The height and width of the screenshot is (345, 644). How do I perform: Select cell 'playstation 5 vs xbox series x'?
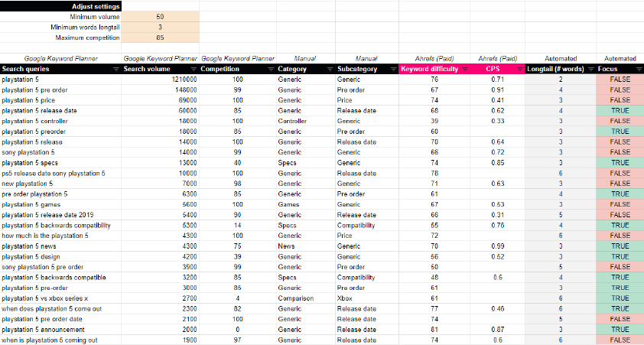(x=60, y=298)
